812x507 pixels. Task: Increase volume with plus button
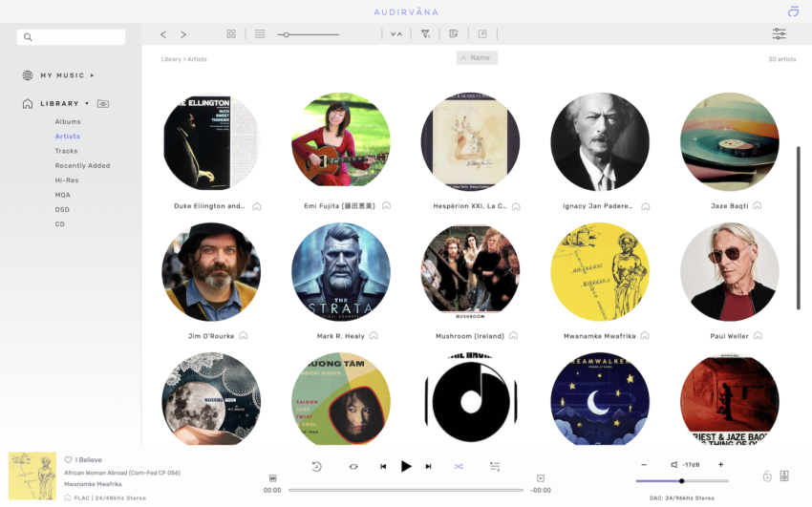(x=720, y=465)
